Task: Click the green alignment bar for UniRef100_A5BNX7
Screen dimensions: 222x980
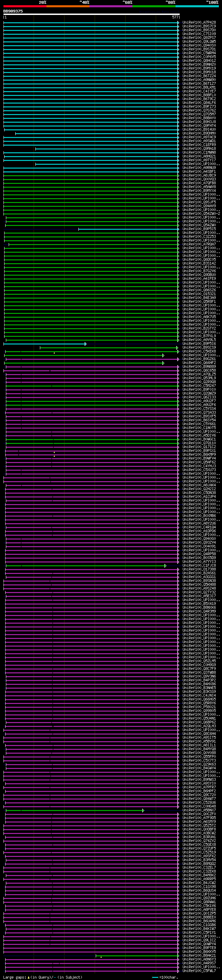Action: click(75, 810)
